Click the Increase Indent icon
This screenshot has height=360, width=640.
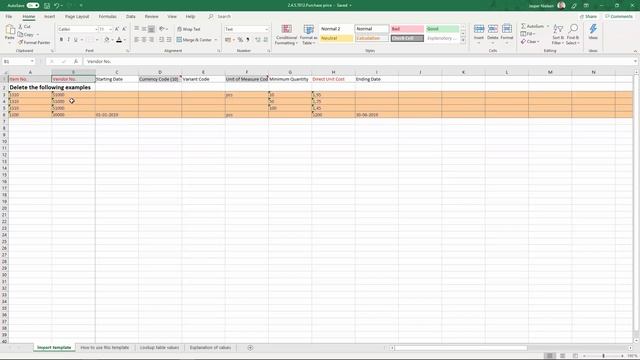[x=169, y=40]
